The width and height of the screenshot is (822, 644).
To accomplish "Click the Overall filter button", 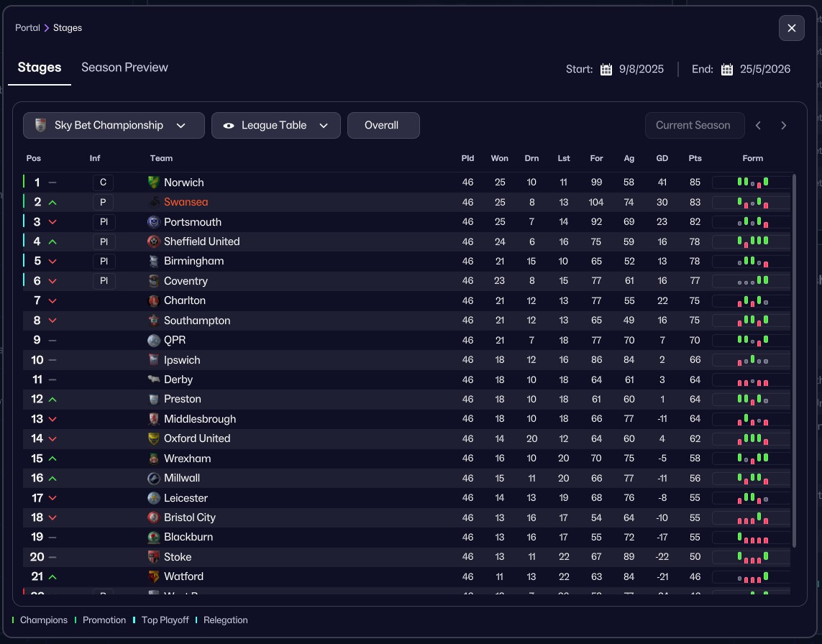I will pos(383,125).
